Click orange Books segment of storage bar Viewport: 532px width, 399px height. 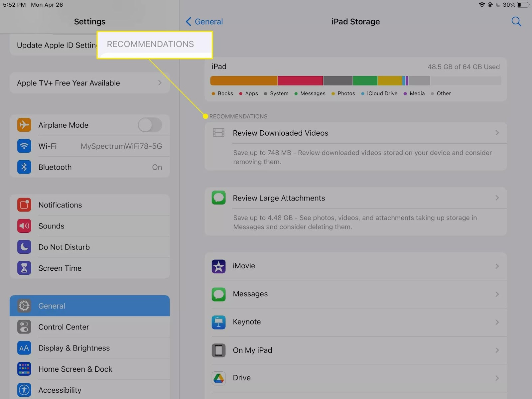tap(244, 81)
